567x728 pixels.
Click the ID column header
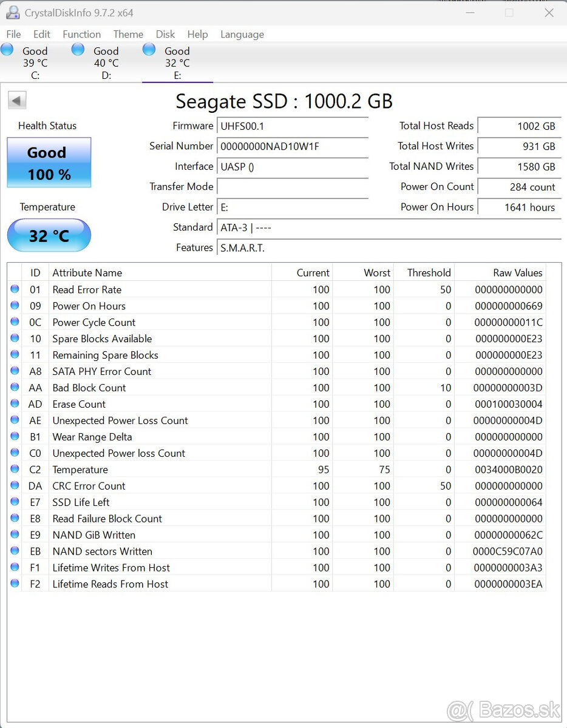click(x=35, y=273)
